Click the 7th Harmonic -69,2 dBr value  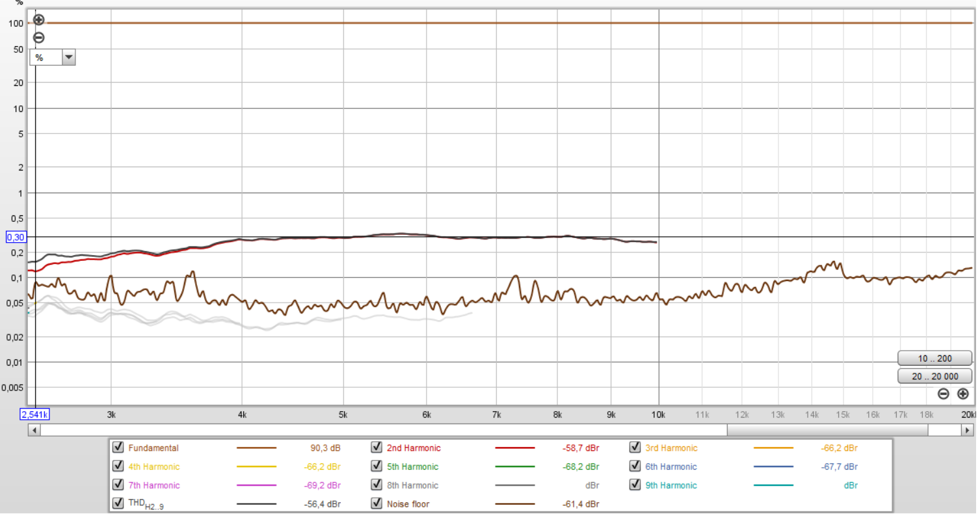322,485
